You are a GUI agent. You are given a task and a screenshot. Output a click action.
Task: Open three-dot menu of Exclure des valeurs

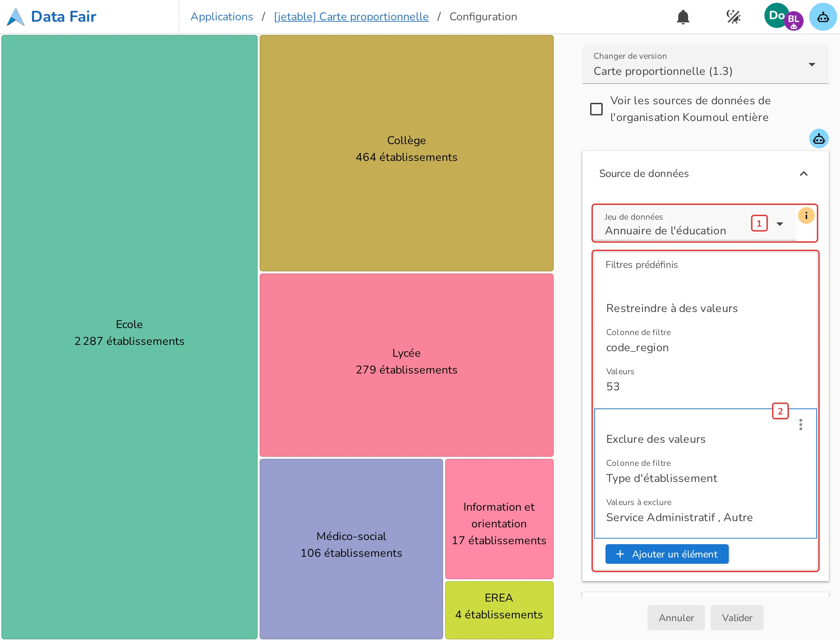[x=800, y=425]
